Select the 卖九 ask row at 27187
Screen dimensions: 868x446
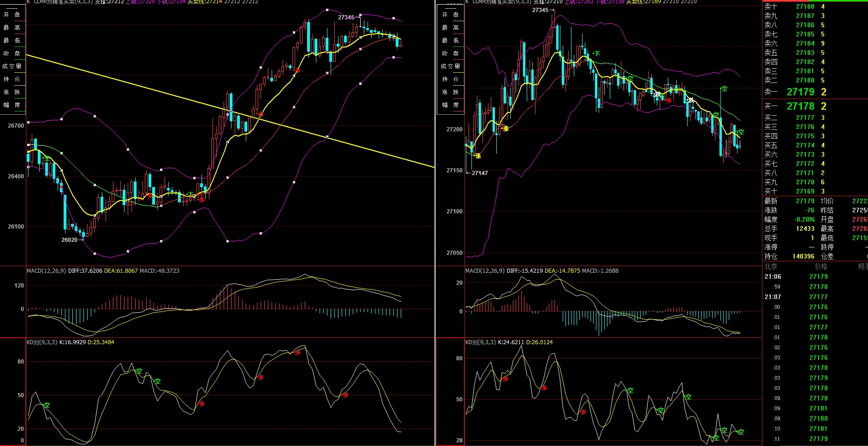[x=815, y=16]
